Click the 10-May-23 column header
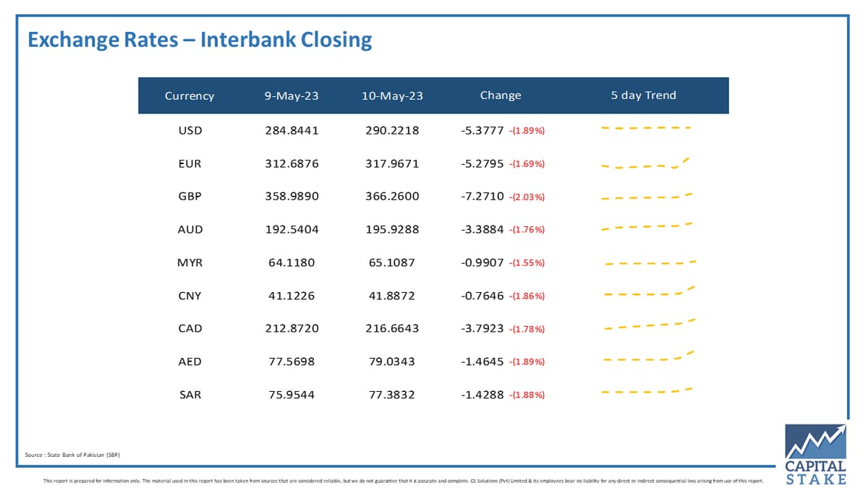 392,95
